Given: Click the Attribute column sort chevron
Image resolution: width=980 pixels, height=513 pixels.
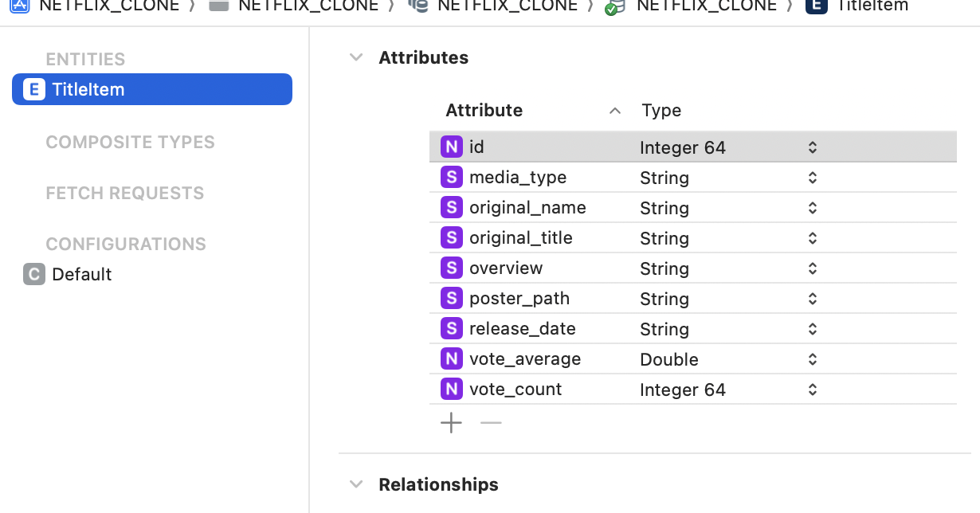Looking at the screenshot, I should pyautogui.click(x=614, y=111).
